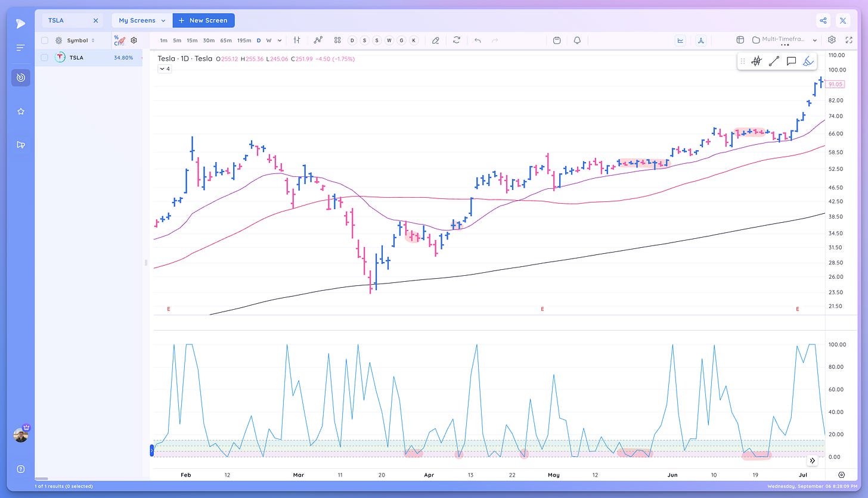Expand the indicators list via the 4 chevron

pos(164,69)
